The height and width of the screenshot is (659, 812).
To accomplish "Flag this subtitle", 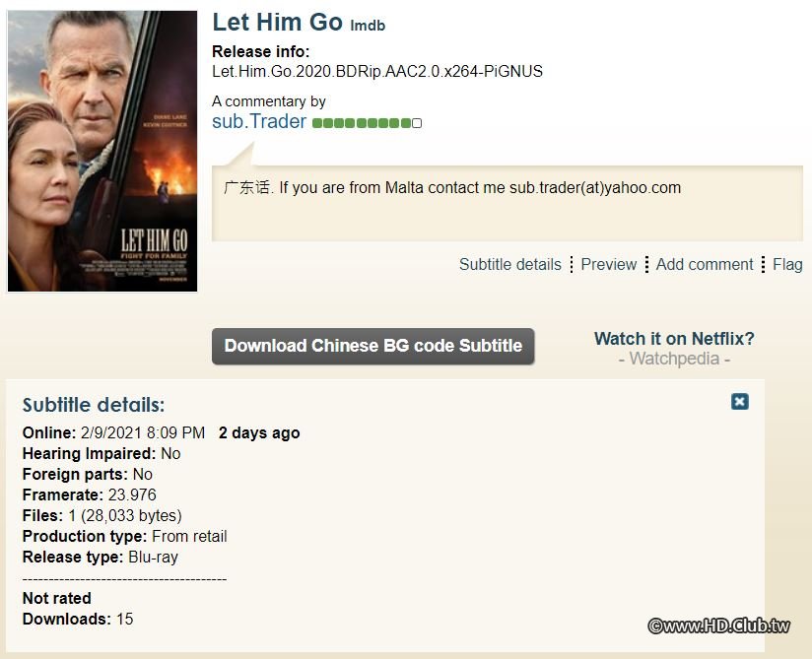I will (x=787, y=264).
